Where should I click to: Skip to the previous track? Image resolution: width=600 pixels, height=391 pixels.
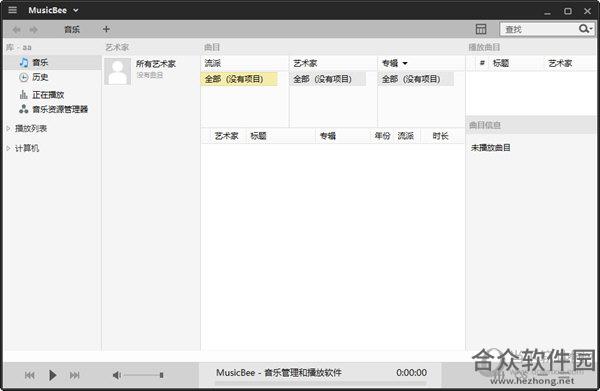[x=29, y=375]
